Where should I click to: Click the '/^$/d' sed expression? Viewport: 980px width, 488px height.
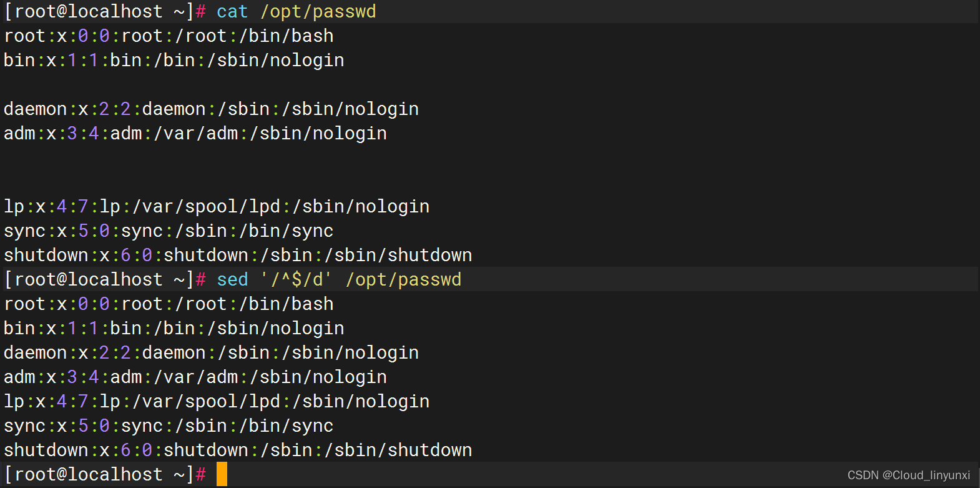pyautogui.click(x=296, y=279)
